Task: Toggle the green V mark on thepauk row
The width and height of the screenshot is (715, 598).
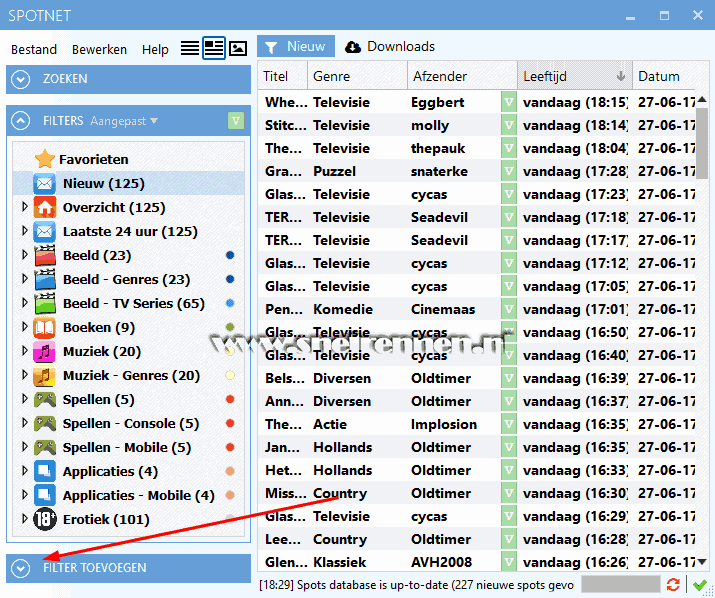Action: tap(508, 148)
